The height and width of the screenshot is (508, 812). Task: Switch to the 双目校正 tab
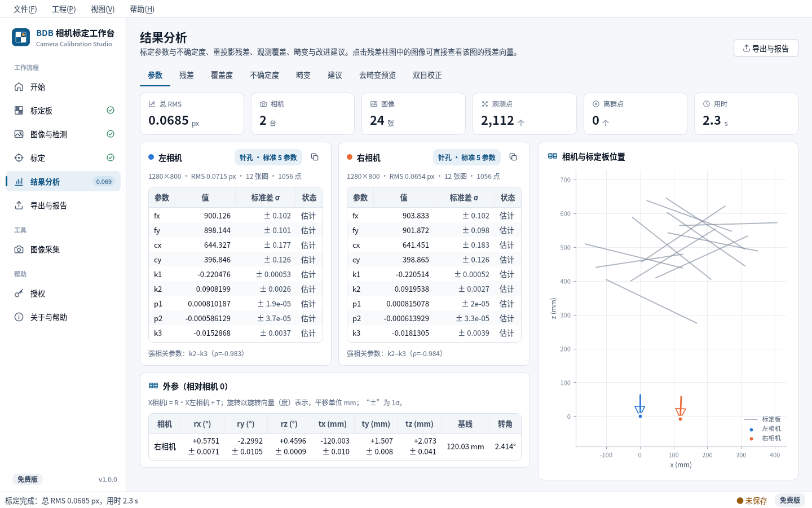[427, 75]
